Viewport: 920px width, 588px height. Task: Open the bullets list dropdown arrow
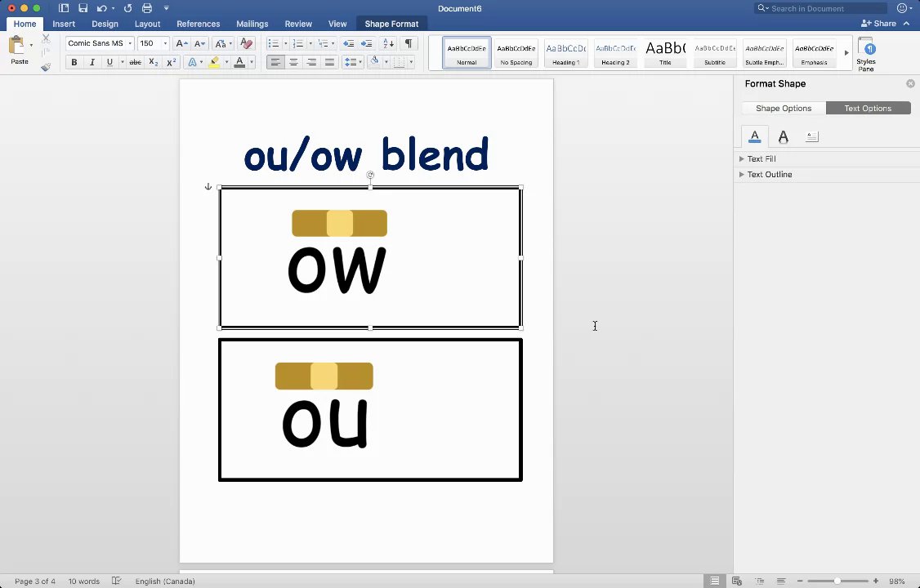286,43
